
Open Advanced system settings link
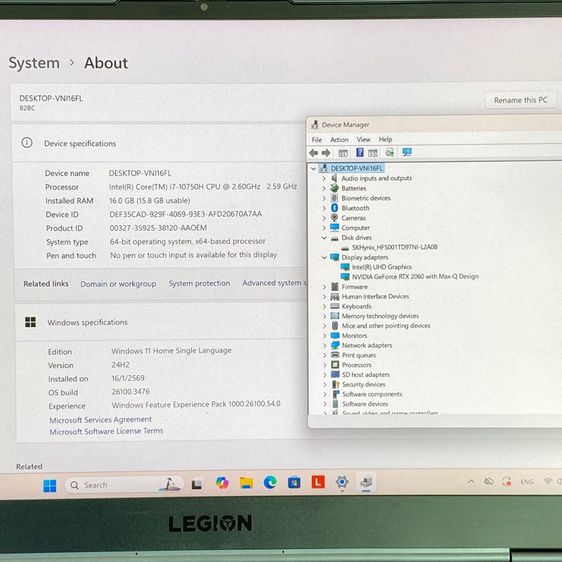(x=275, y=283)
